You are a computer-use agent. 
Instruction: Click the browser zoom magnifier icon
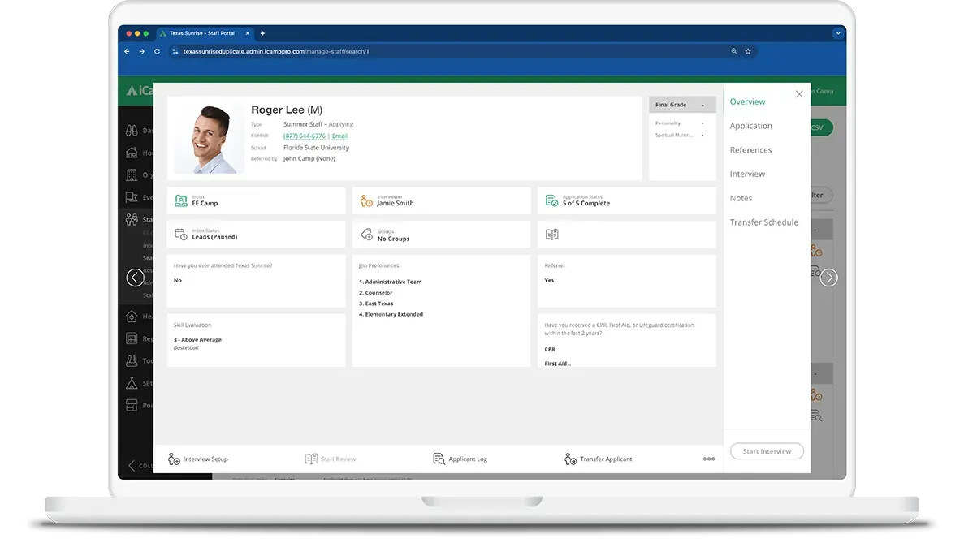pyautogui.click(x=734, y=52)
